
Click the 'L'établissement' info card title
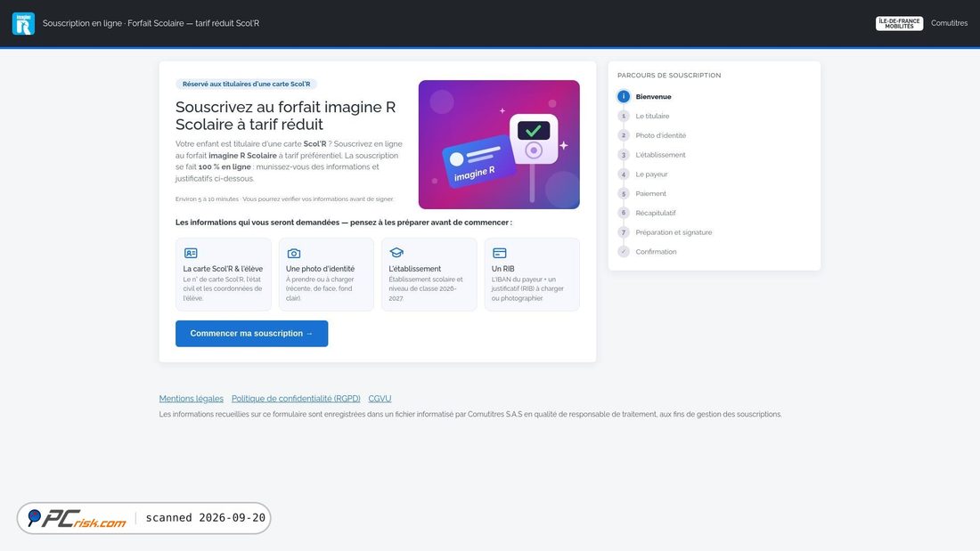tap(414, 269)
